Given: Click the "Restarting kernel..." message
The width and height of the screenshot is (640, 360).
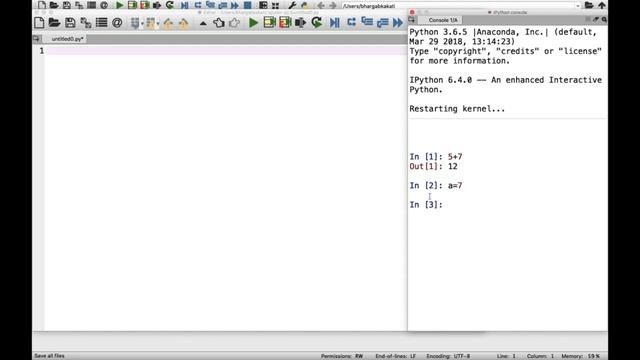Looking at the screenshot, I should tap(457, 109).
